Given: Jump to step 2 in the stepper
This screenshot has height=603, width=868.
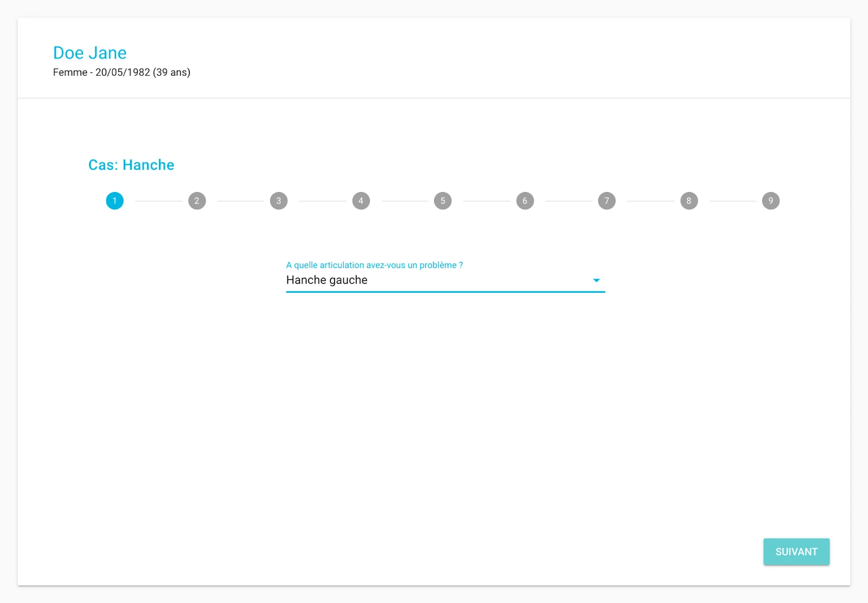Looking at the screenshot, I should click(197, 201).
